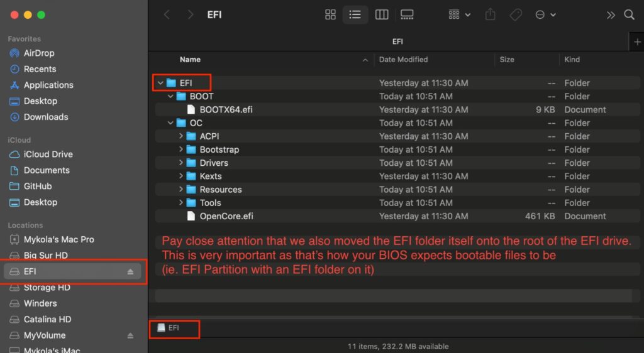Screen dimensions: 644x353
Task: Select the EFI volume in sidebar
Action: (x=73, y=271)
